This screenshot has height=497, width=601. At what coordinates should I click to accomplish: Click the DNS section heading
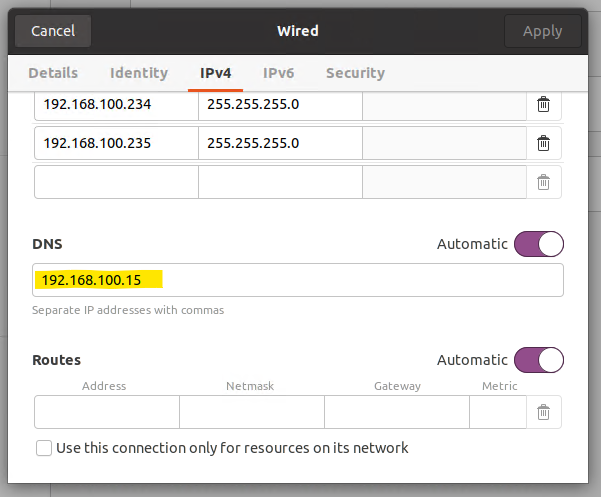[x=47, y=244]
